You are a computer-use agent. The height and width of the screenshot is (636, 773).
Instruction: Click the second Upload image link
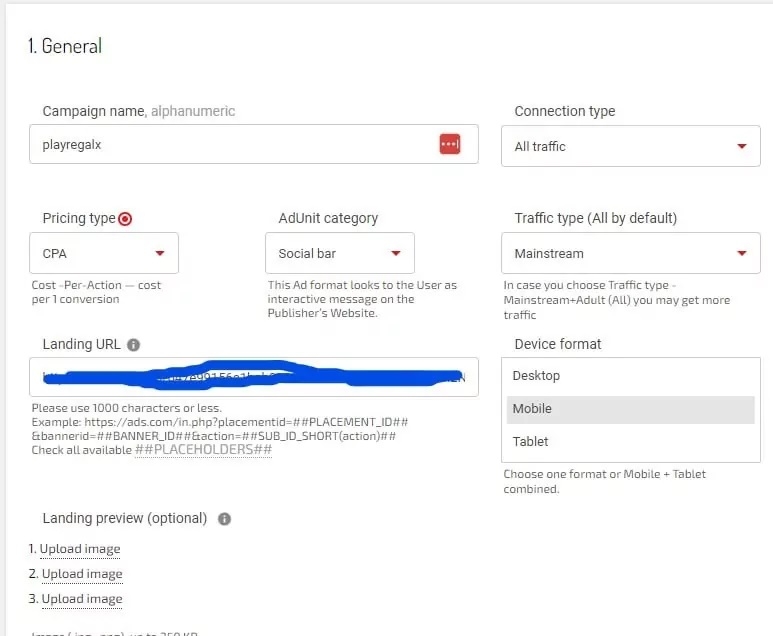point(82,574)
